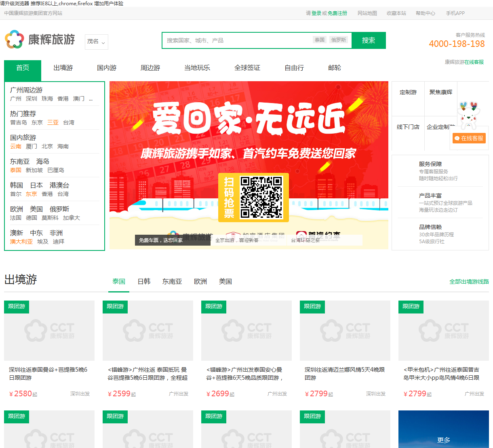Open the ¥2799 清迈 tour thumbnail
Viewport: 493px width, 448px height.
[345, 330]
